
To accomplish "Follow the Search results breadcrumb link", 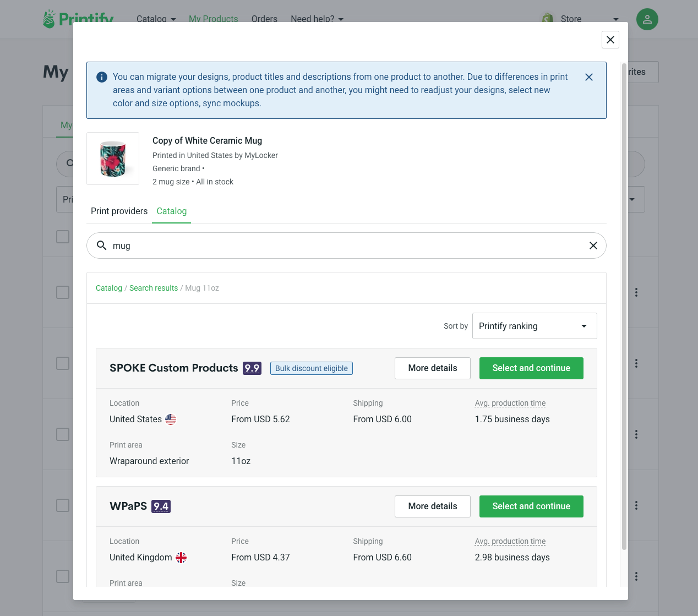I will [154, 288].
